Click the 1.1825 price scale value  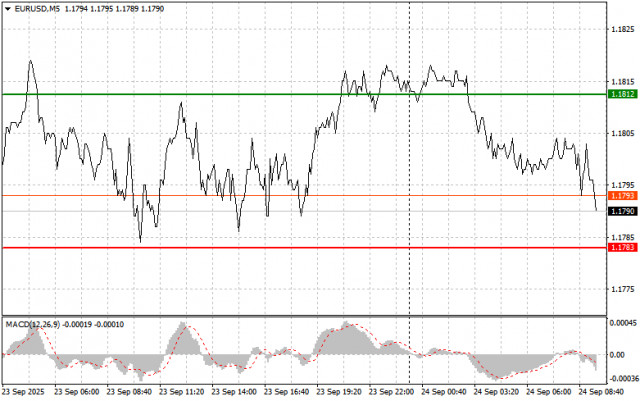coord(622,29)
